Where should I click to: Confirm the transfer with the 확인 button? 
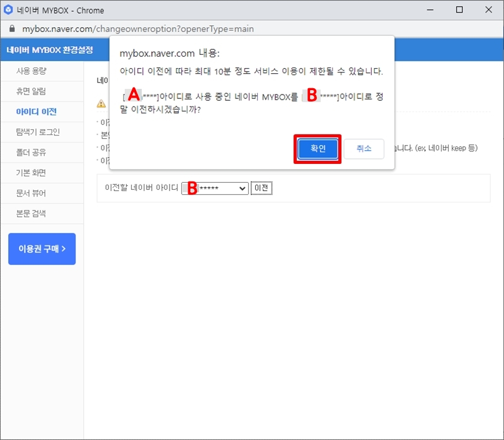[318, 149]
